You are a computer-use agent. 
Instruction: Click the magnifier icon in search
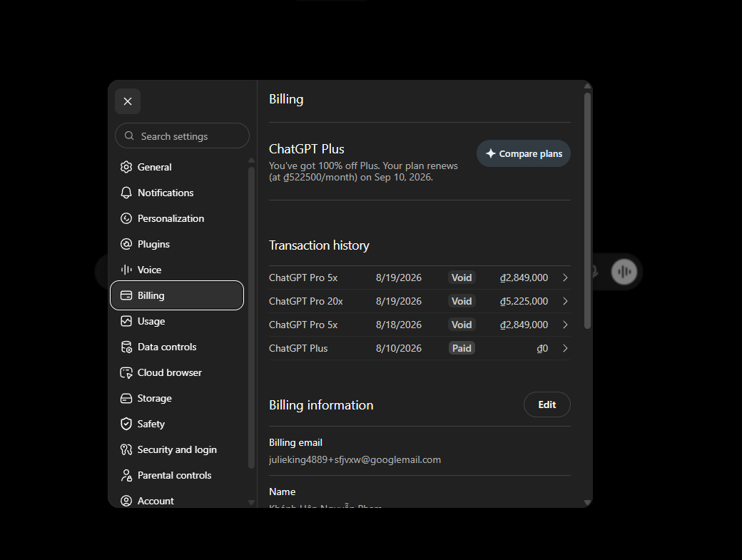pos(129,136)
